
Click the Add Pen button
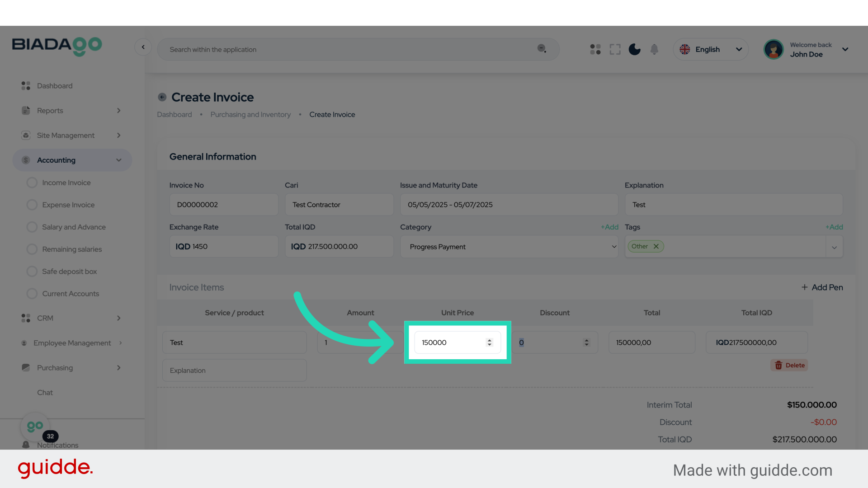coord(822,287)
